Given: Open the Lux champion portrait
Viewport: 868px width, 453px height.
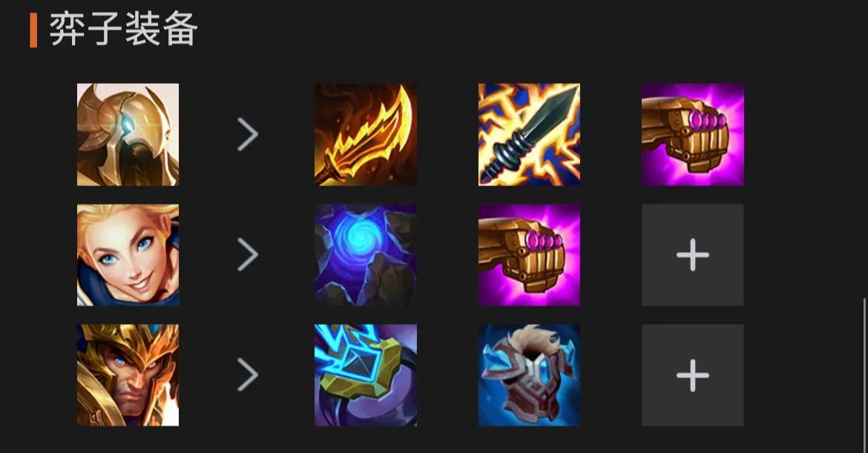Looking at the screenshot, I should [x=128, y=255].
